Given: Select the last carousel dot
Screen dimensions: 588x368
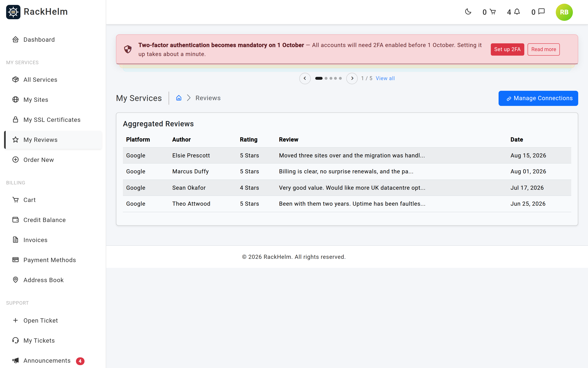Looking at the screenshot, I should pyautogui.click(x=340, y=78).
